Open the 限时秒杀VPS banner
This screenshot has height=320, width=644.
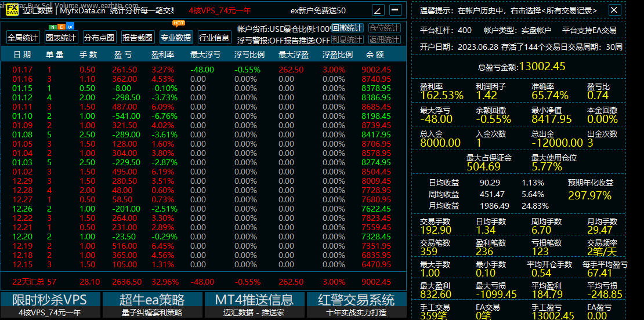tap(50, 300)
